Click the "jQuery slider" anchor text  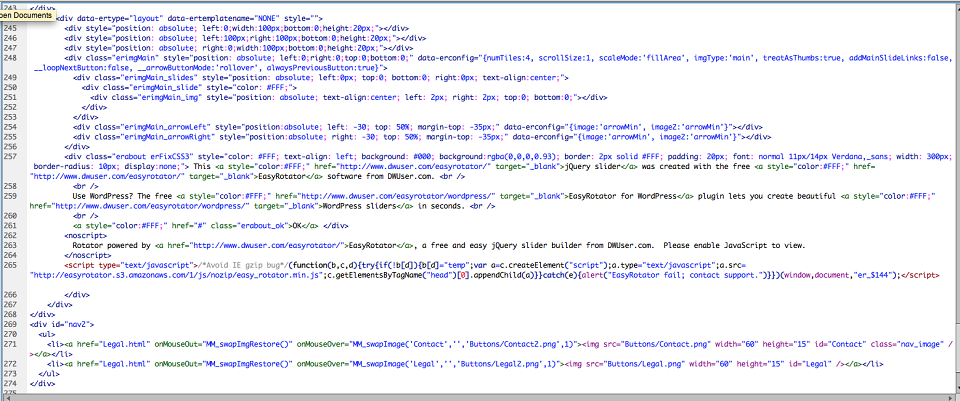click(593, 167)
